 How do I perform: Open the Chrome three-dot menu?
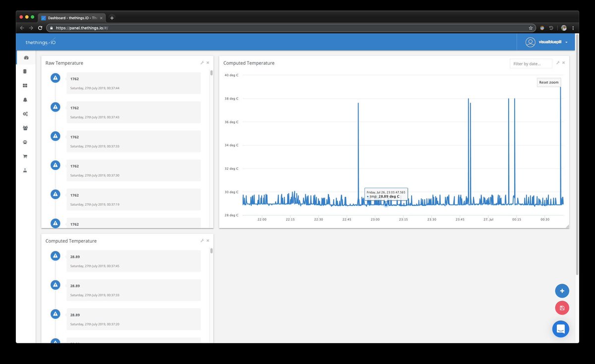coord(573,28)
